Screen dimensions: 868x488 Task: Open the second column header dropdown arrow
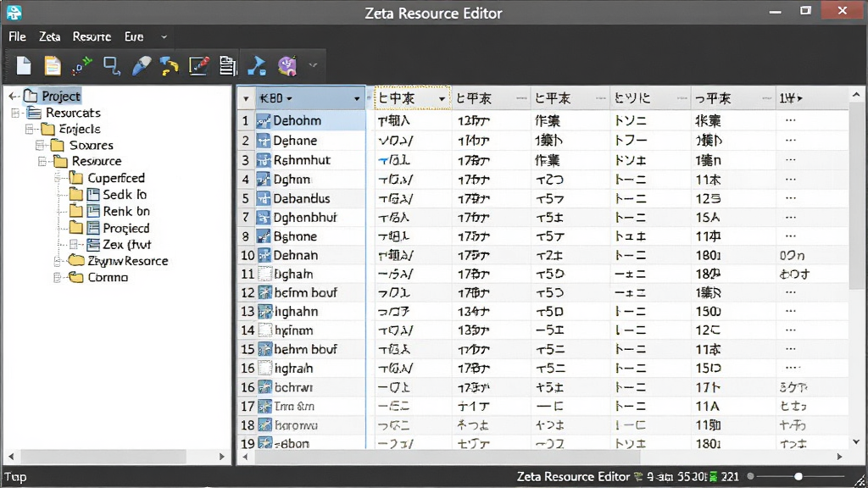[x=442, y=99]
